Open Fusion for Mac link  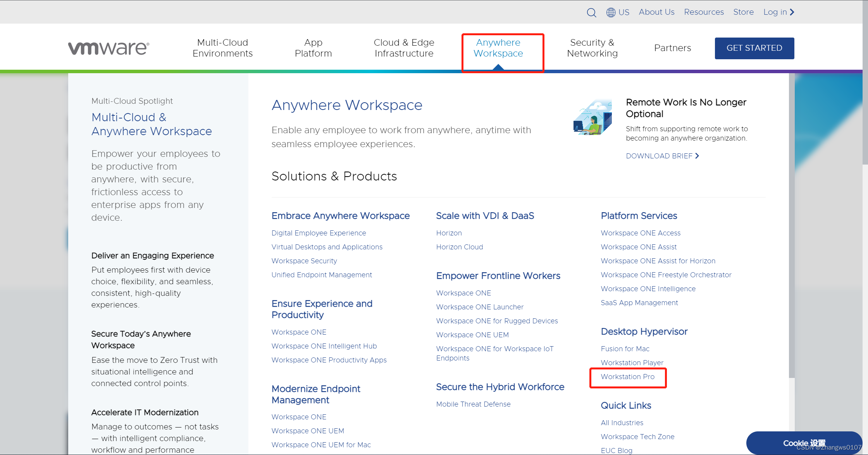pos(625,349)
